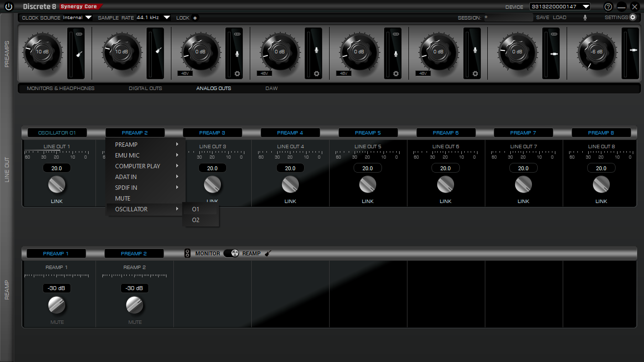Expand the EMU MIC submenu entry

click(145, 155)
